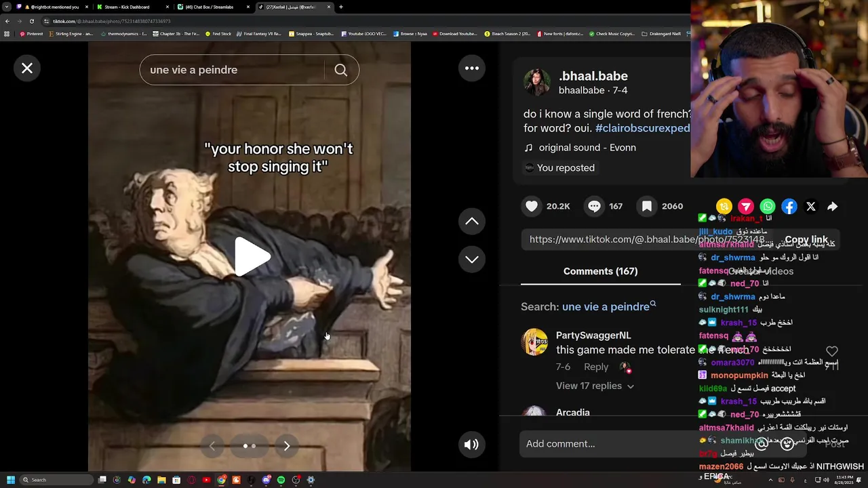This screenshot has height=488, width=868.
Task: Open .bhaal.babe profile name
Action: tap(593, 76)
